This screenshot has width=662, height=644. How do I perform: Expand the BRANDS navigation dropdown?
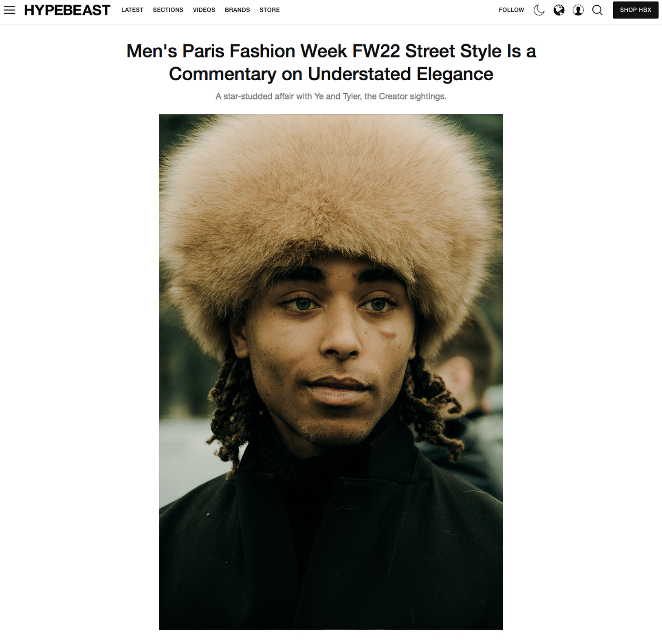click(238, 10)
